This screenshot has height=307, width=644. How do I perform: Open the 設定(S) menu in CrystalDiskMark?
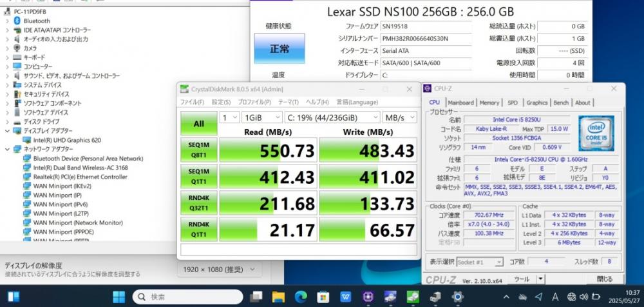coord(221,102)
